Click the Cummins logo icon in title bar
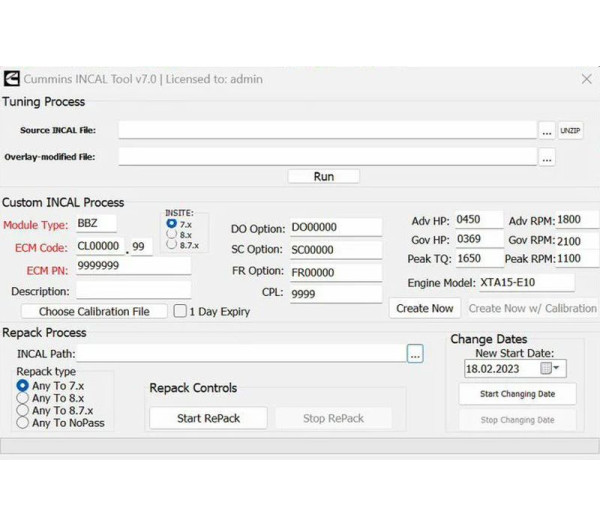This screenshot has height=526, width=600. point(12,79)
